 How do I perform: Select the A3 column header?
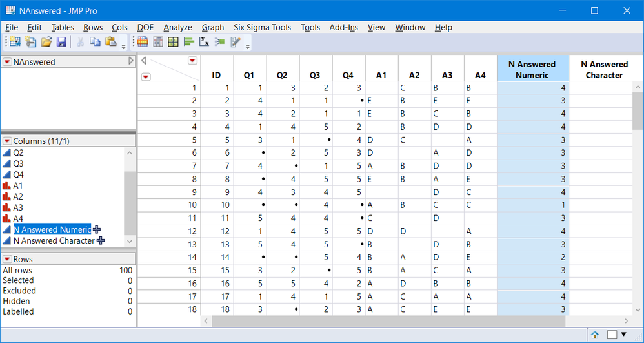[448, 70]
